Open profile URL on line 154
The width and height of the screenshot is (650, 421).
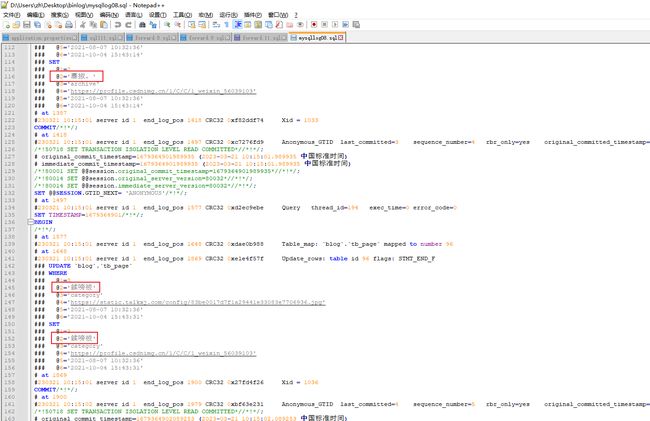tap(163, 353)
